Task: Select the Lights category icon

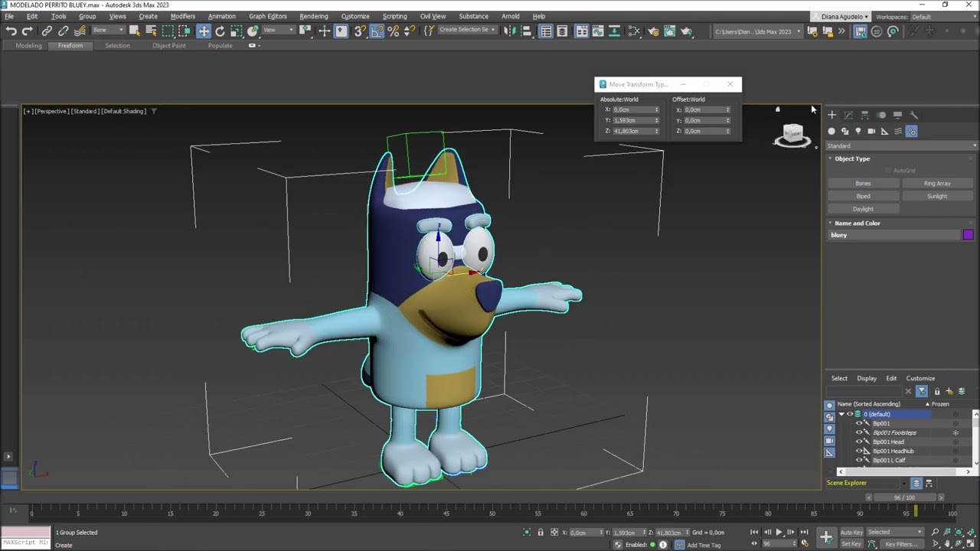Action: click(x=857, y=131)
